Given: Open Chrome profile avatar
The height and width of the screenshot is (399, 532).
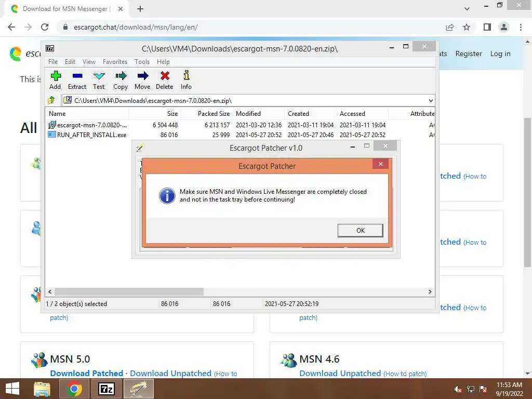Looking at the screenshot, I should (504, 27).
